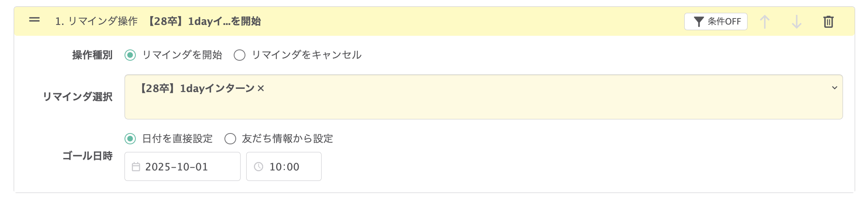Select リマインダをキャンセル radio button

[239, 55]
